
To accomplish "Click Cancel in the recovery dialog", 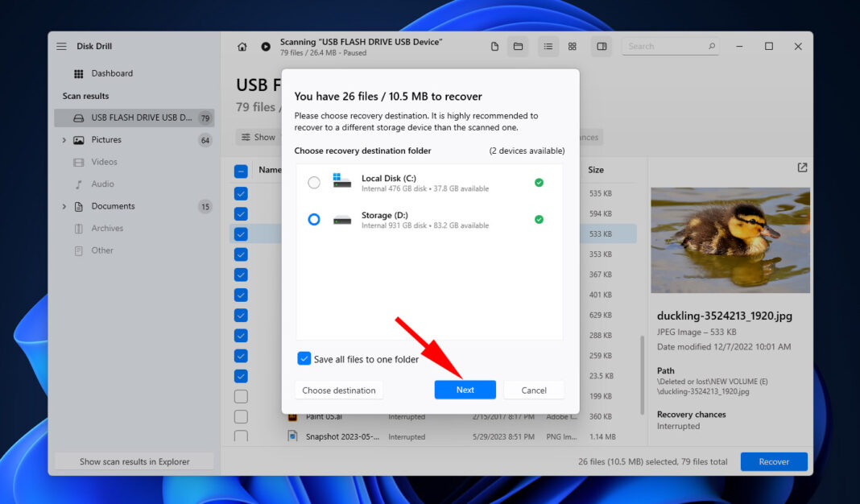I will pos(534,390).
